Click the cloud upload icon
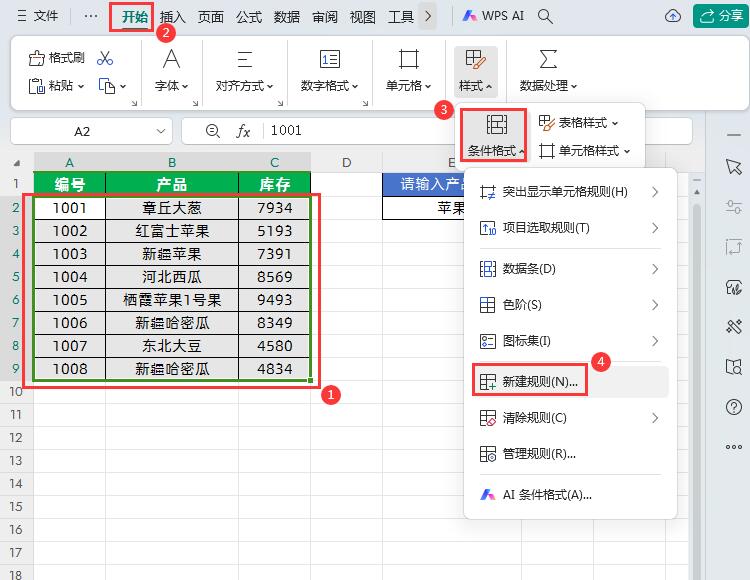 click(673, 16)
